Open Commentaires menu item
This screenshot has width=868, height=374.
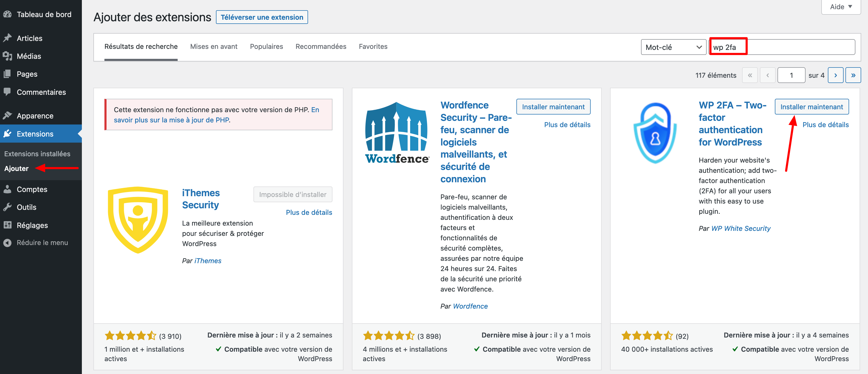point(41,92)
